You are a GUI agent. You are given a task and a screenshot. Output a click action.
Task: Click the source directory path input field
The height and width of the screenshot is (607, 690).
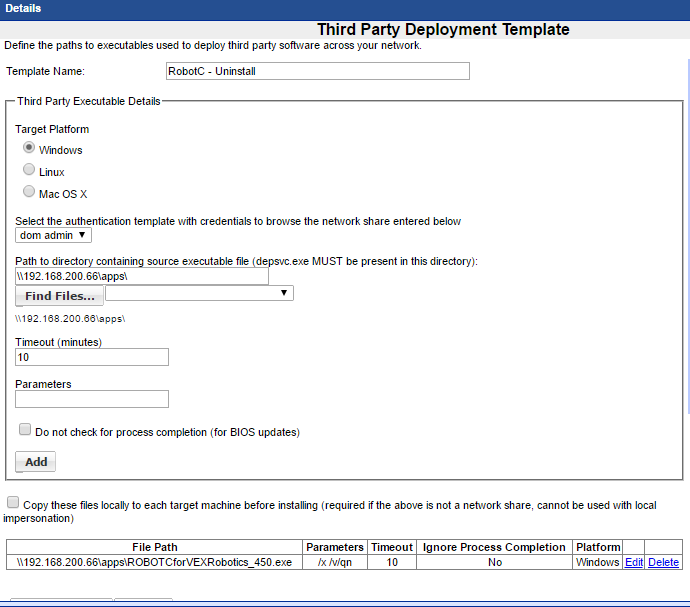[142, 276]
